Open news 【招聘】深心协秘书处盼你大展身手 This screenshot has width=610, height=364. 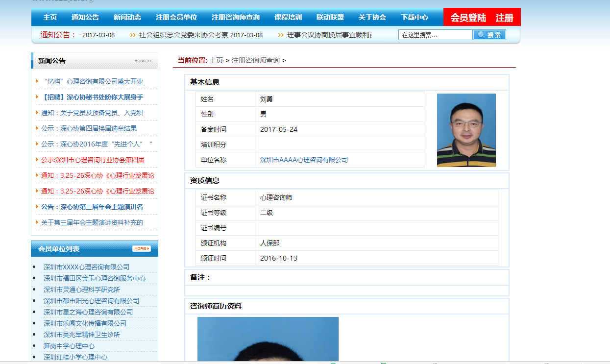[x=92, y=97]
